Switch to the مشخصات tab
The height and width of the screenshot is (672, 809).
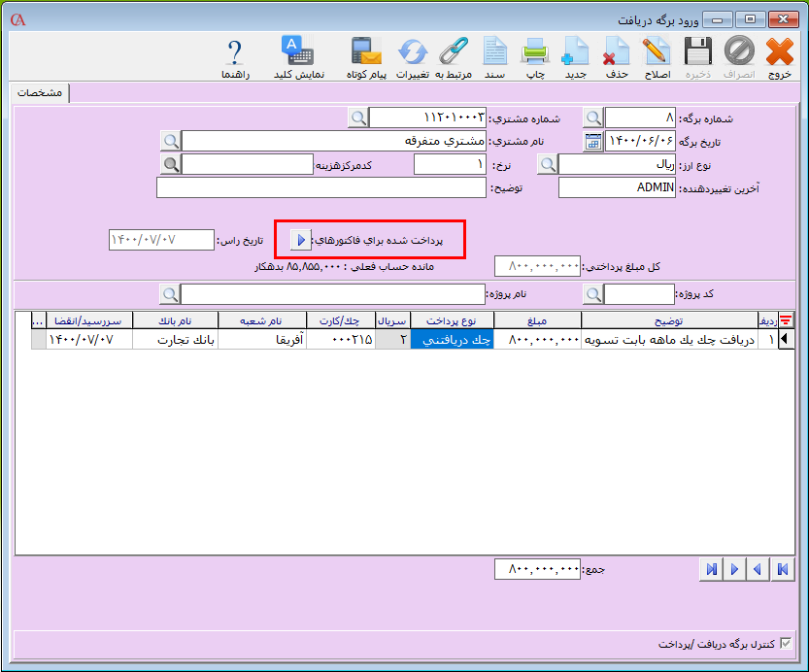click(x=41, y=92)
